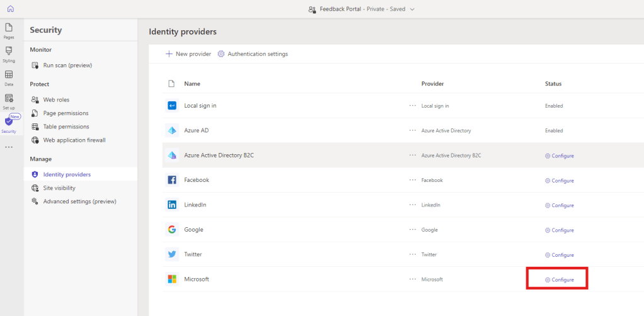Viewport: 644px width, 316px height.
Task: Open Web roles in Protect section
Action: [56, 99]
